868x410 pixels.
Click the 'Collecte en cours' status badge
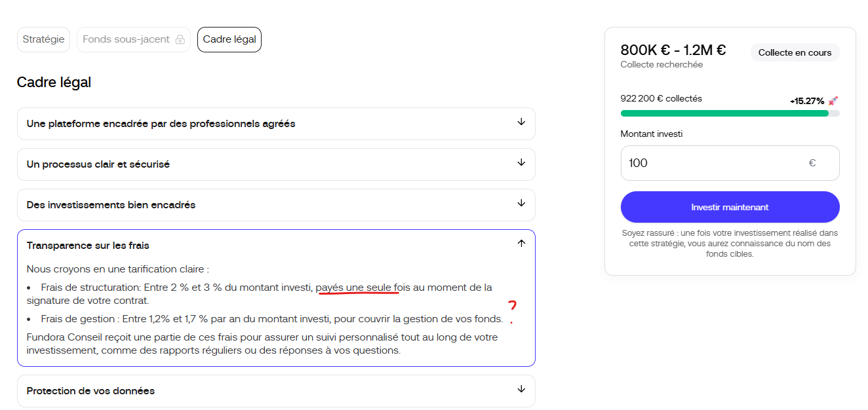(x=795, y=53)
